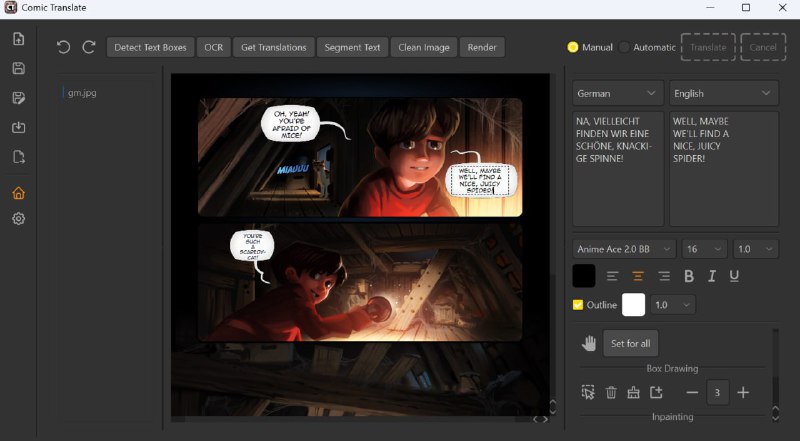Viewport: 800px width, 441px height.
Task: Open the English target language dropdown
Action: (x=723, y=93)
